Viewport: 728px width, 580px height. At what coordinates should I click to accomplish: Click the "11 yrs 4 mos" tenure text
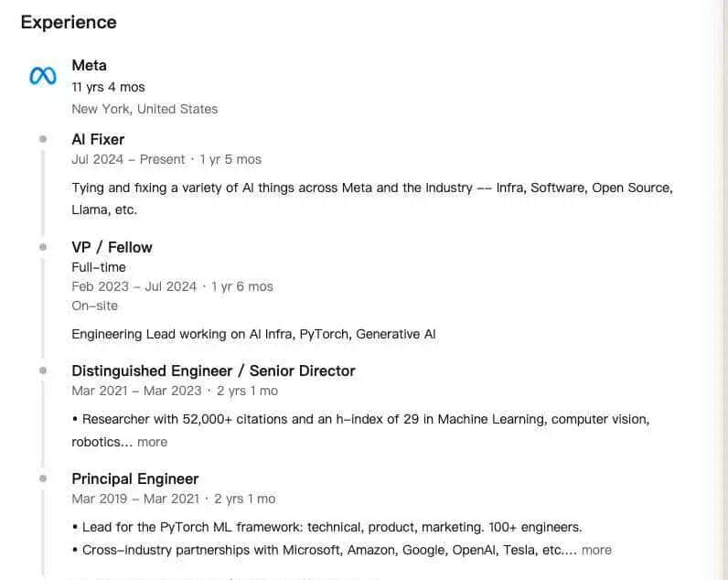(x=108, y=87)
